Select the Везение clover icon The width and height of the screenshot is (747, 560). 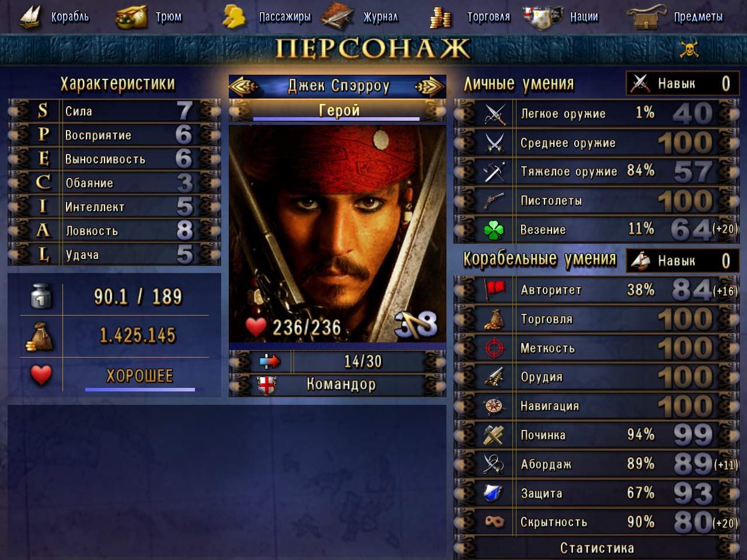click(x=494, y=230)
